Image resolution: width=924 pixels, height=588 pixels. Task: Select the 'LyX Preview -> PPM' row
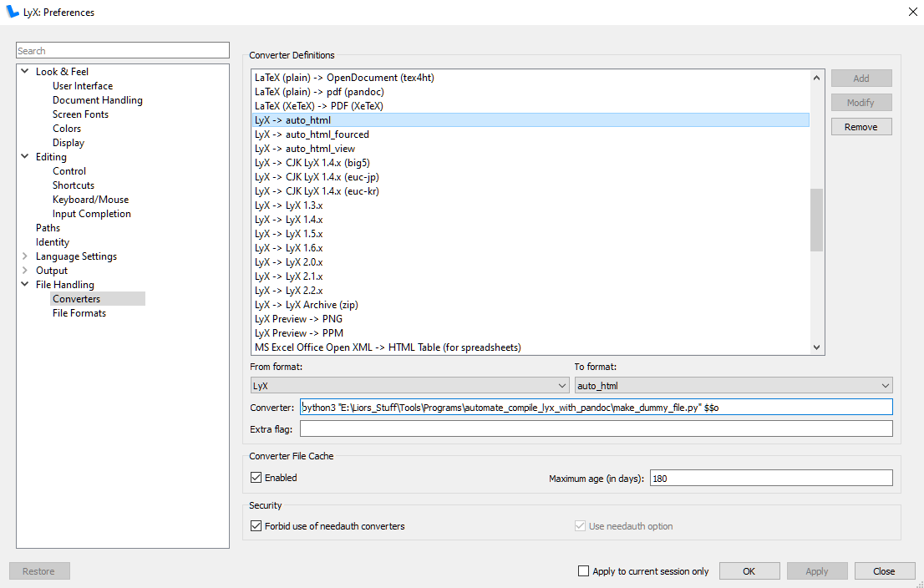[x=531, y=333]
